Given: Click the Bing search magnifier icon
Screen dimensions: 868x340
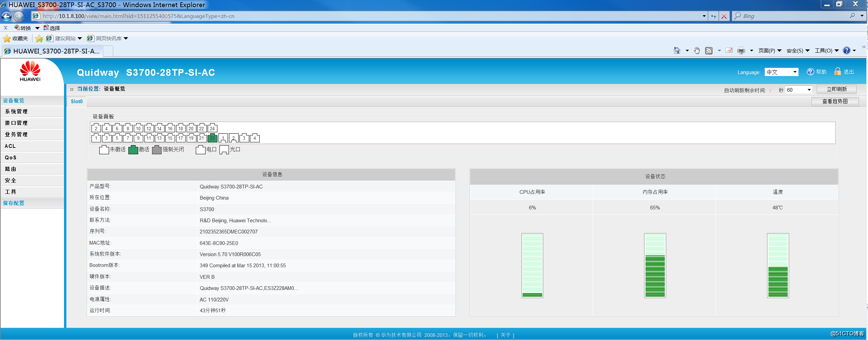Looking at the screenshot, I should click(x=852, y=16).
